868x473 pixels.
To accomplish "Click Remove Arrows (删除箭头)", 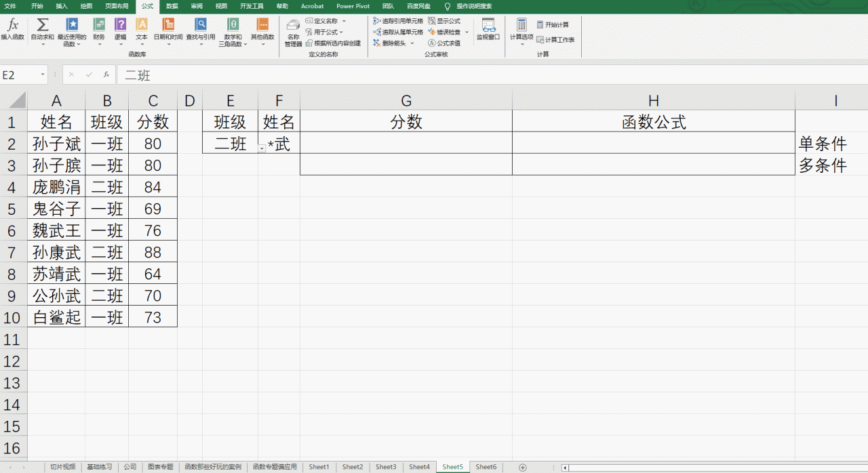I will 390,43.
